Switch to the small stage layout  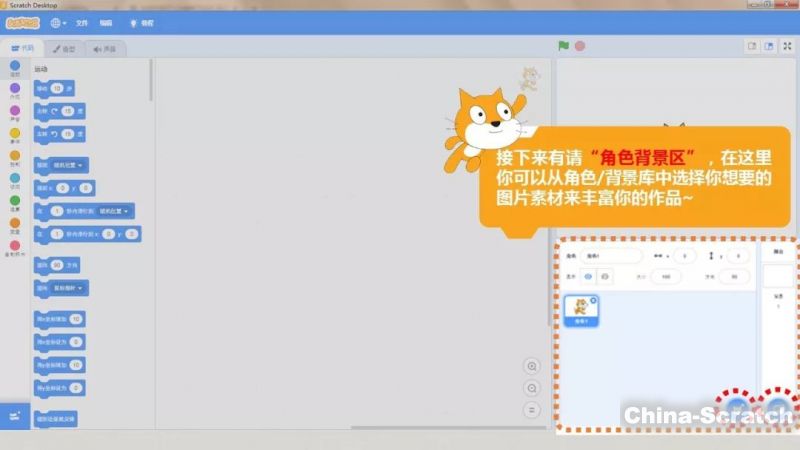click(x=752, y=46)
